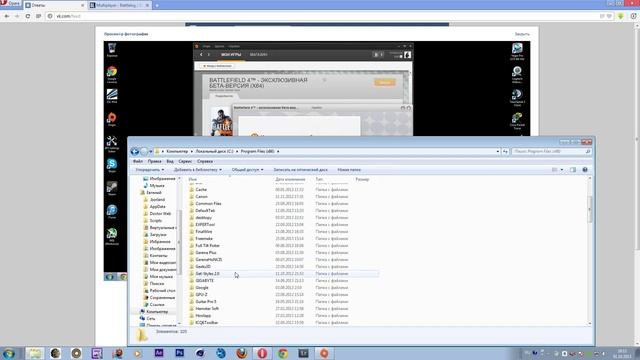Open Google Chrome from the taskbar
The image size is (640, 360).
pos(282,353)
